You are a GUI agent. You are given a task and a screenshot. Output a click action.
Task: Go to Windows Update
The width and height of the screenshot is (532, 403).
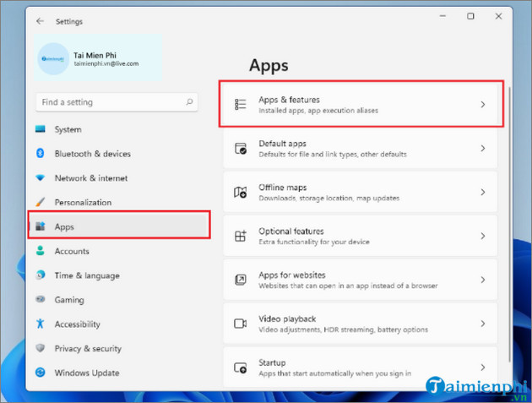pyautogui.click(x=117, y=373)
